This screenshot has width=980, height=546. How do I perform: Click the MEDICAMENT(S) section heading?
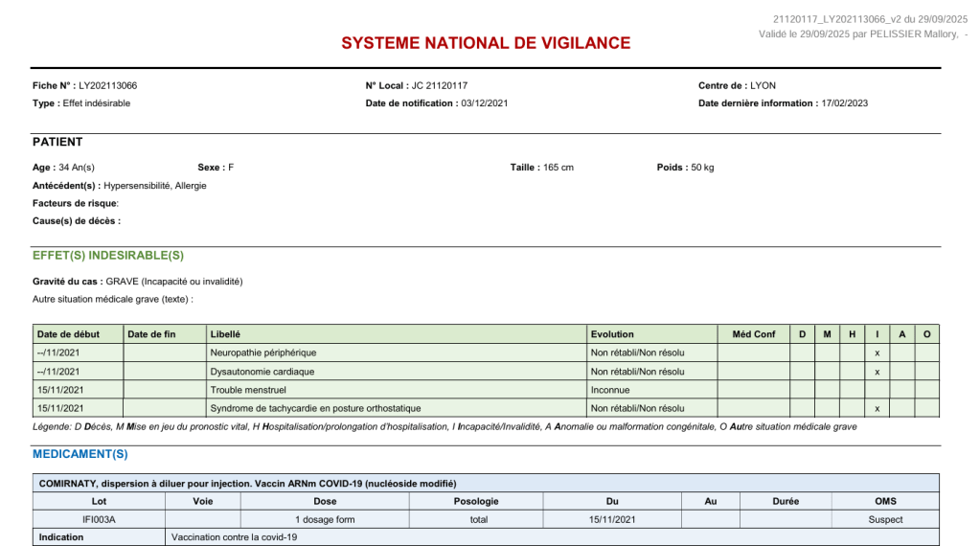coord(80,454)
